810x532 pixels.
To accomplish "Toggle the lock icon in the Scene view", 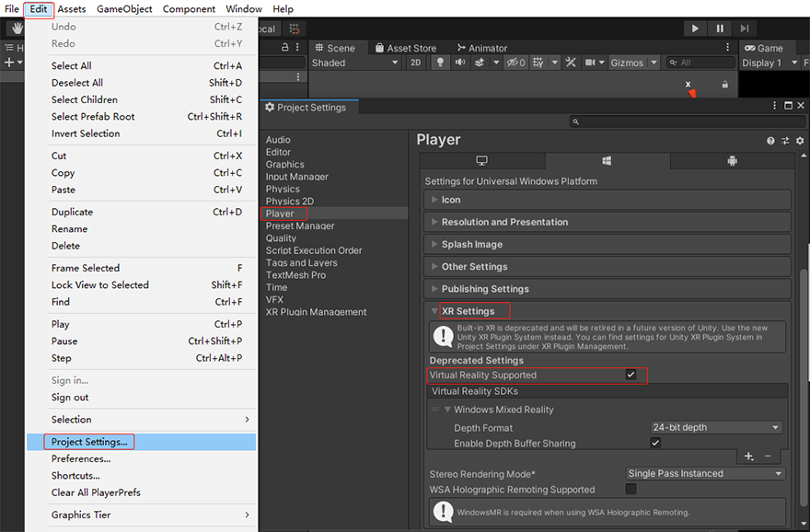I will coord(724,84).
